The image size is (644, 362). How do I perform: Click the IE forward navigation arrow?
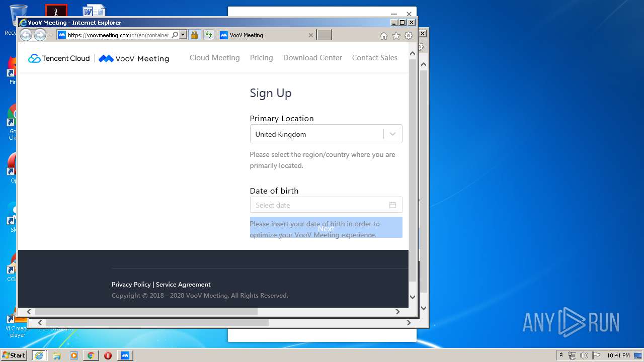click(40, 35)
